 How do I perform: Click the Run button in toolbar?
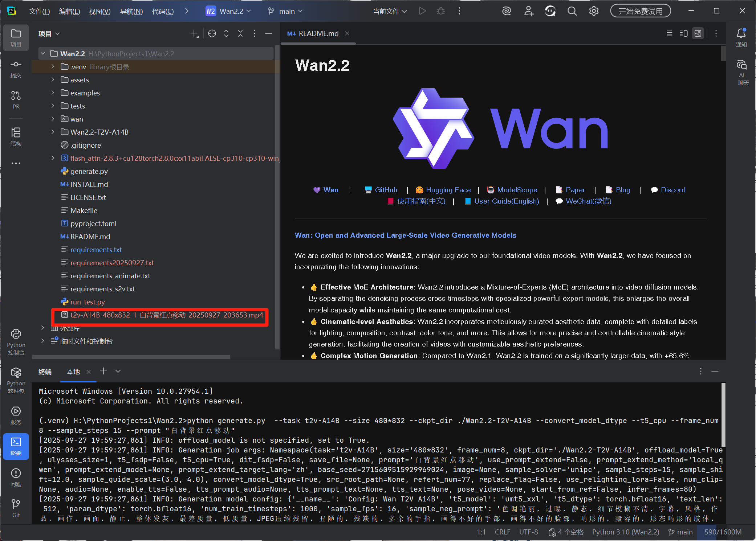click(x=422, y=11)
